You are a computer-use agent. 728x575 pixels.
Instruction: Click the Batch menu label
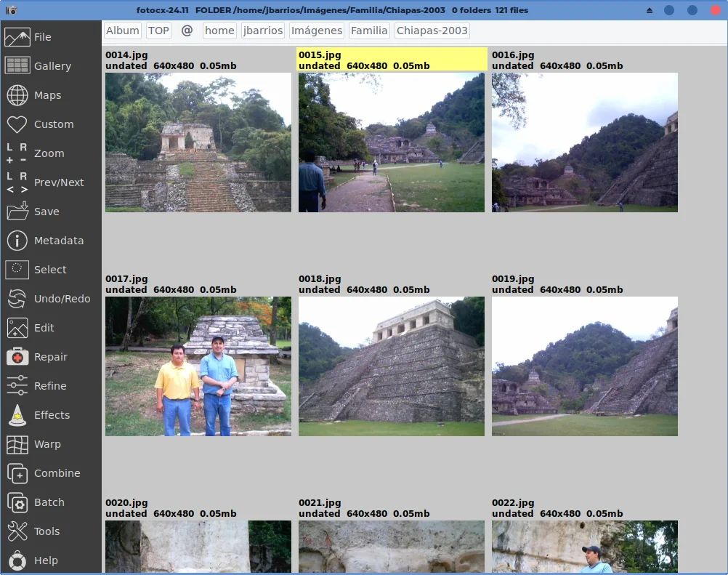pos(49,502)
